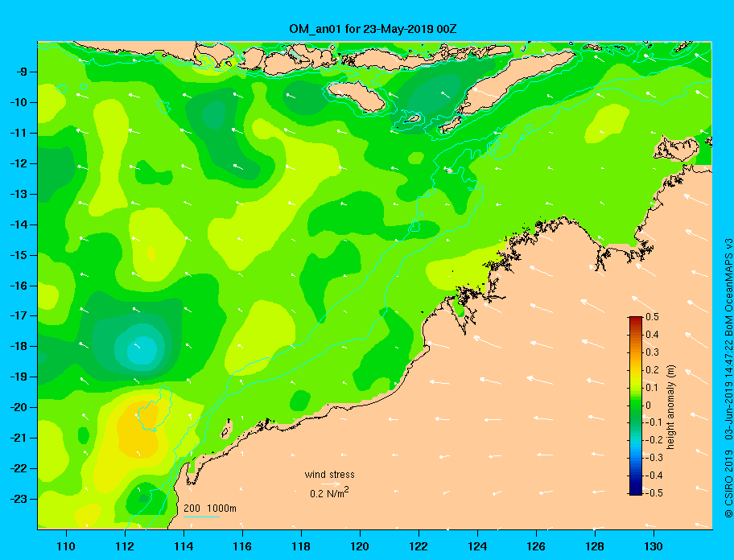The width and height of the screenshot is (734, 560).
Task: Click latitude axis label "-16"
Action: point(19,286)
